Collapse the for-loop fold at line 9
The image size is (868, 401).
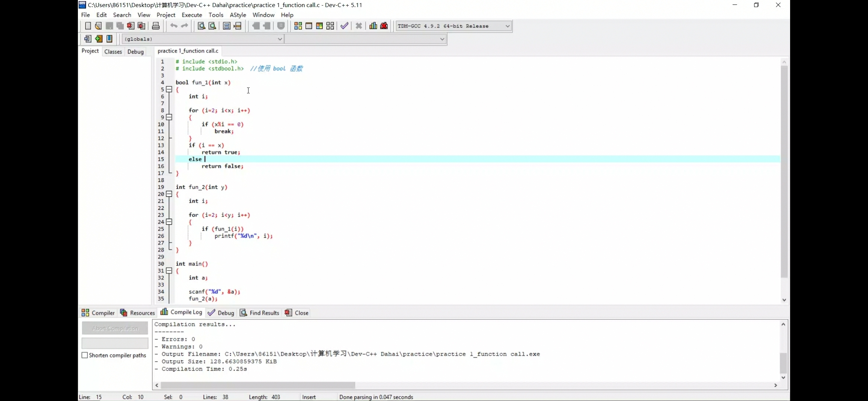(169, 117)
